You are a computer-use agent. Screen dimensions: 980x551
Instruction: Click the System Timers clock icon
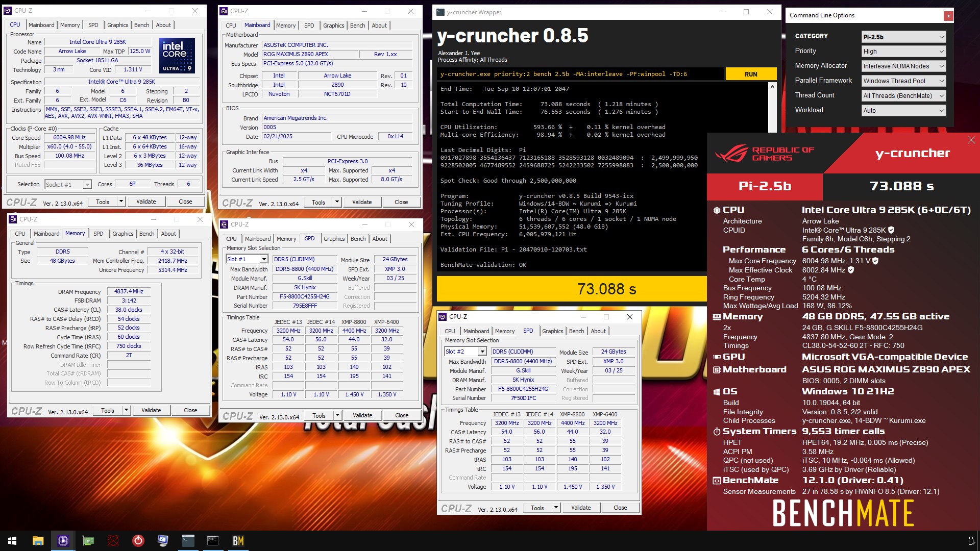717,432
